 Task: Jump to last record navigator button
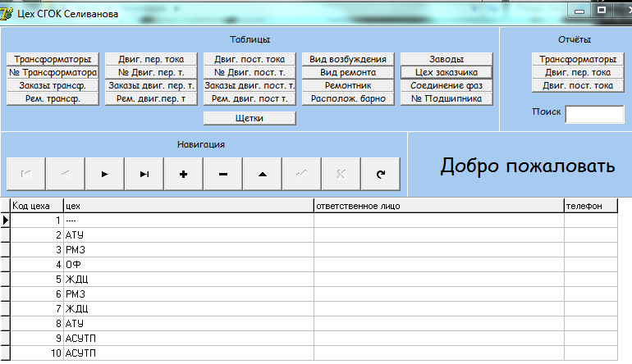tap(144, 174)
